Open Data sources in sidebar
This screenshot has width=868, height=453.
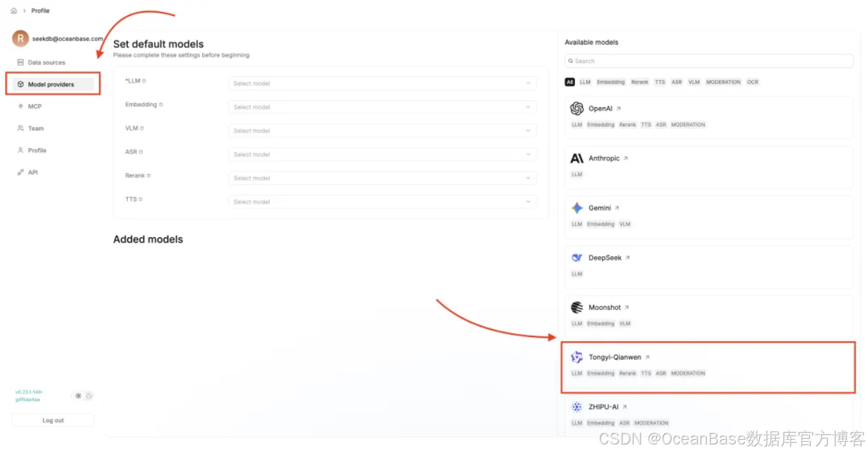pos(53,63)
